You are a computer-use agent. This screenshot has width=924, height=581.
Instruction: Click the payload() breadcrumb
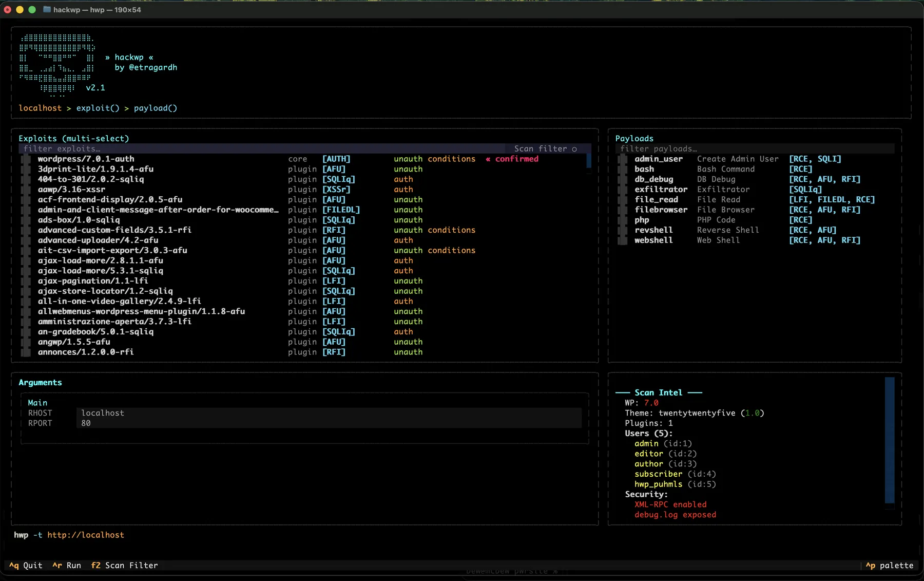(x=156, y=108)
